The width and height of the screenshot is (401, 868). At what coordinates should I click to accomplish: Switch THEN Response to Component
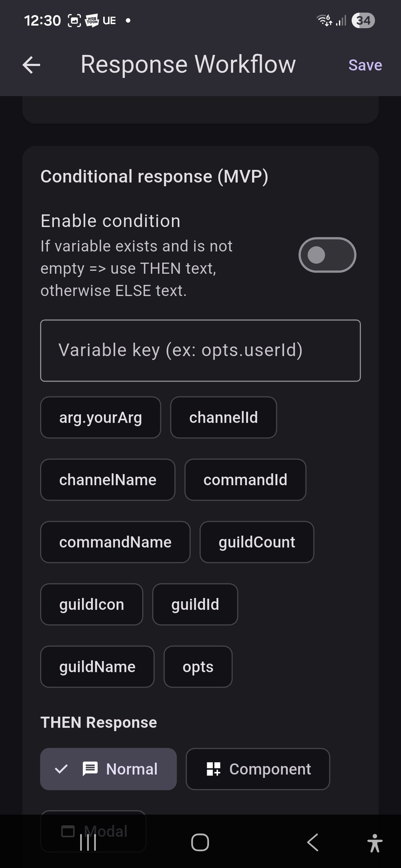[258, 769]
